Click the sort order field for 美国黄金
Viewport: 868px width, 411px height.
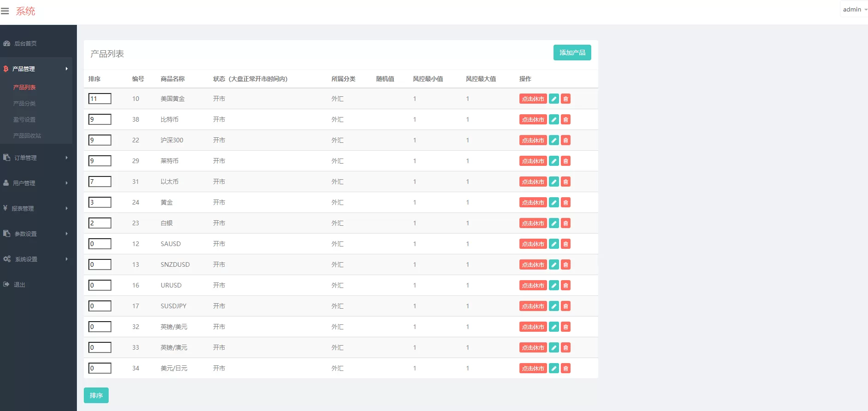pyautogui.click(x=100, y=99)
